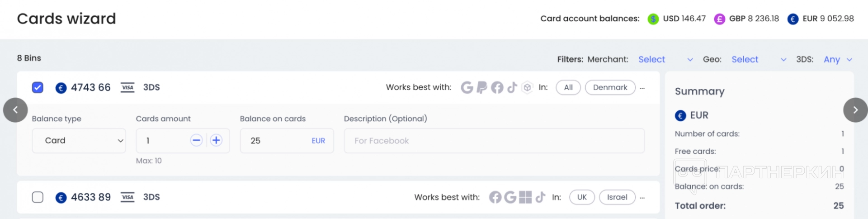
Task: Go to previous slide with left arrow
Action: (x=15, y=110)
